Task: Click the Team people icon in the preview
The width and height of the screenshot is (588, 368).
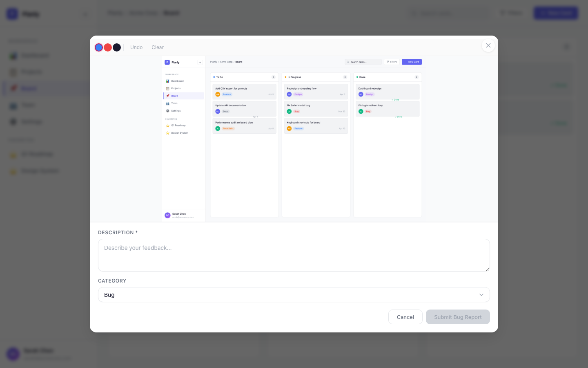Action: click(x=168, y=103)
